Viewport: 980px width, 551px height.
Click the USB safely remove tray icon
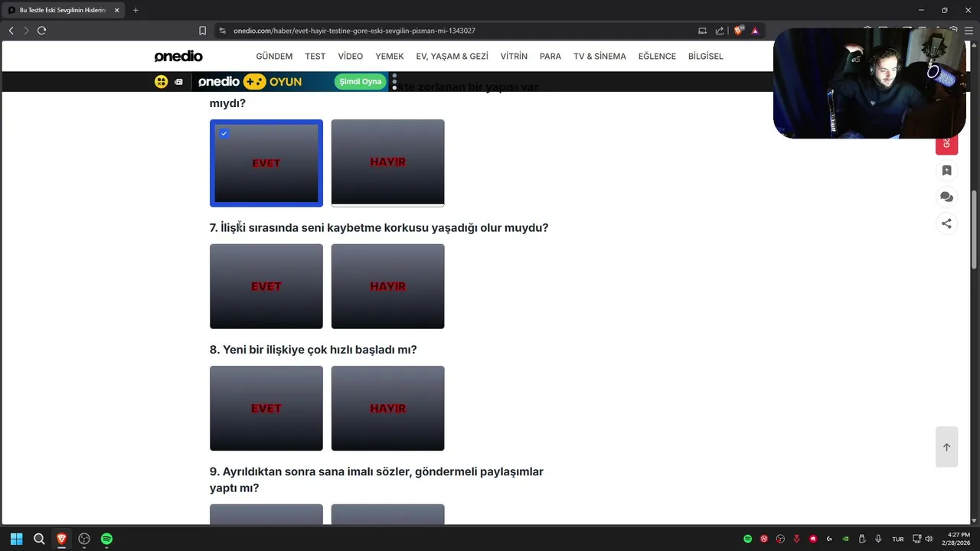862,539
